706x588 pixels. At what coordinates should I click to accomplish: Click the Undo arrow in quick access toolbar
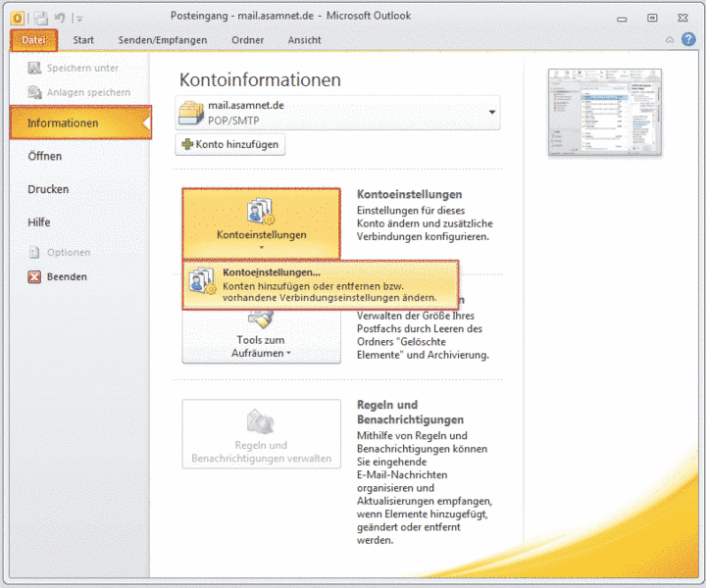pos(60,17)
